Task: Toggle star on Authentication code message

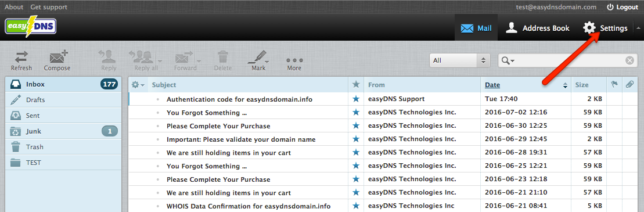Action: 356,99
